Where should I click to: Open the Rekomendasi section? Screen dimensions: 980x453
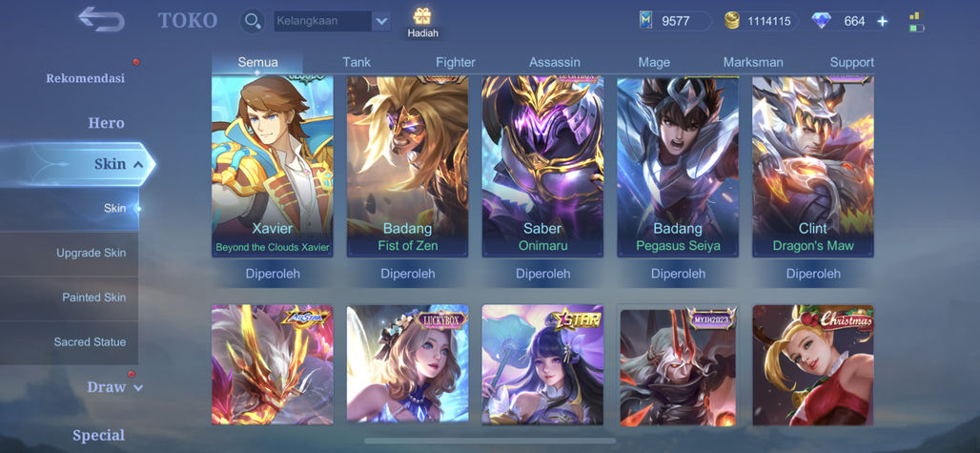pos(86,78)
